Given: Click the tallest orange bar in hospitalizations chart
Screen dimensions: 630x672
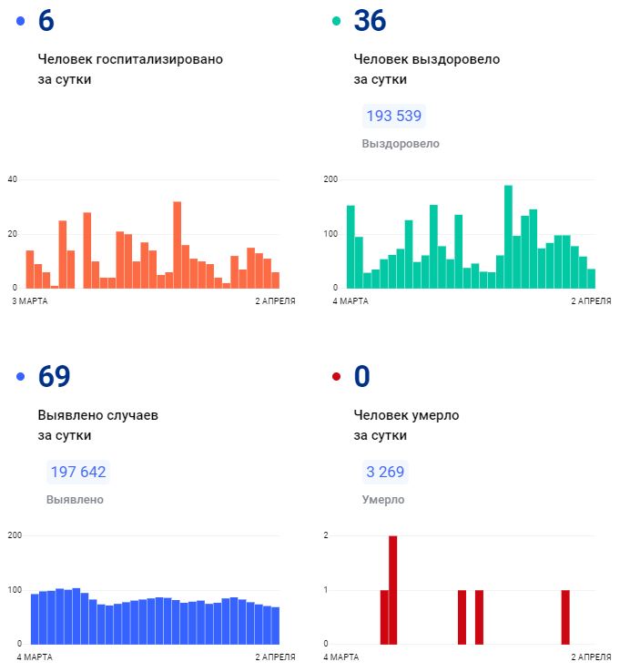Looking at the screenshot, I should (177, 244).
